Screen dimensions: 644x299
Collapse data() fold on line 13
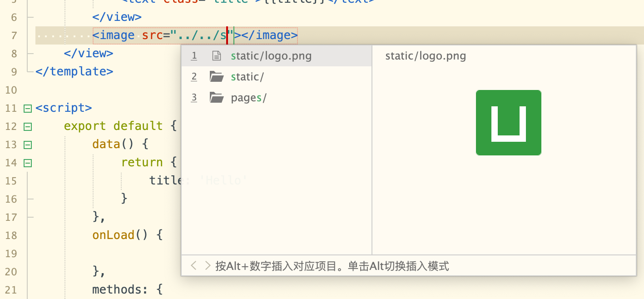pos(27,145)
